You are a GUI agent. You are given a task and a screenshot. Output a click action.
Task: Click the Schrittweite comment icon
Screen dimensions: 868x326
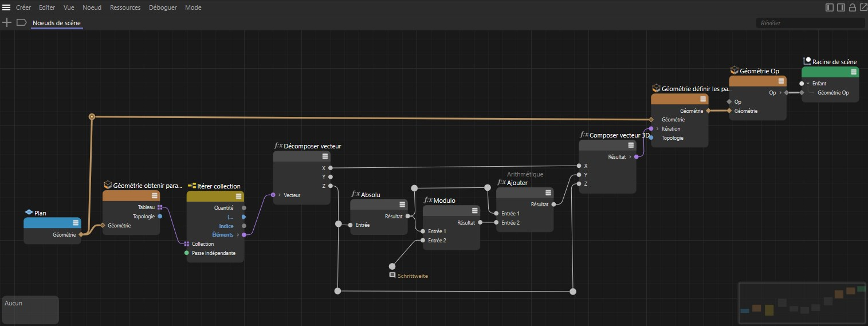[392, 276]
